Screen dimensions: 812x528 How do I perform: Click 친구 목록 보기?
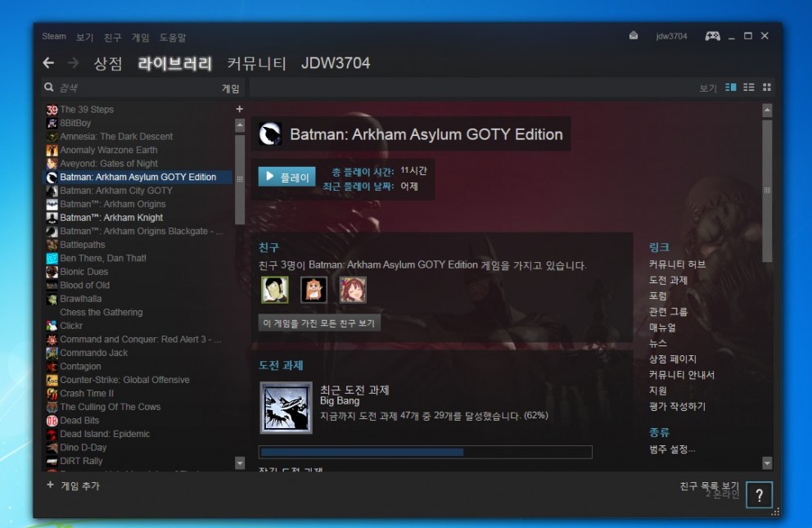(x=709, y=485)
